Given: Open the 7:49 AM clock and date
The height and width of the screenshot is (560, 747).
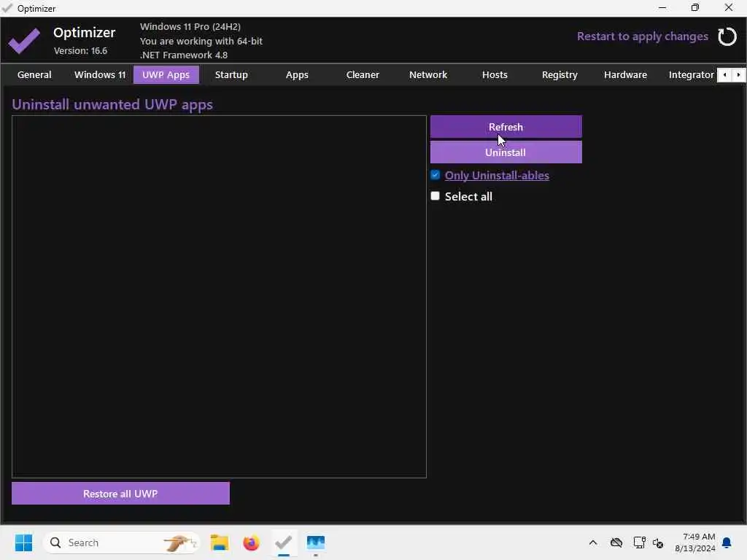Looking at the screenshot, I should click(x=694, y=542).
